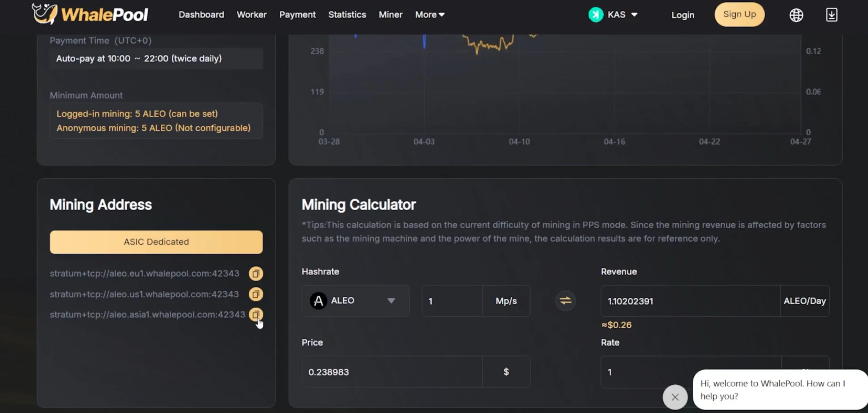The image size is (868, 413).
Task: Select stratum+tcp://aleo.asia1.whalepool.com:42343 text
Action: tap(147, 315)
